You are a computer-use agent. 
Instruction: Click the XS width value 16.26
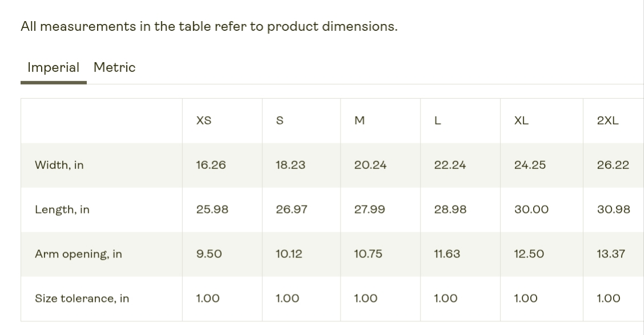[211, 165]
